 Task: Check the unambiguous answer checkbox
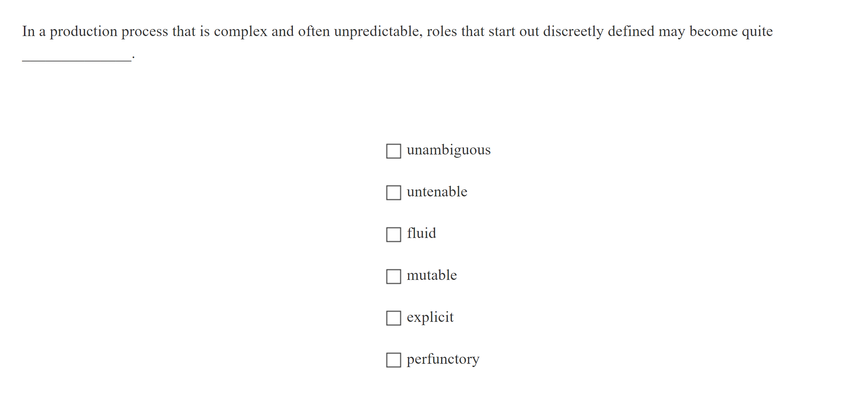coord(393,151)
